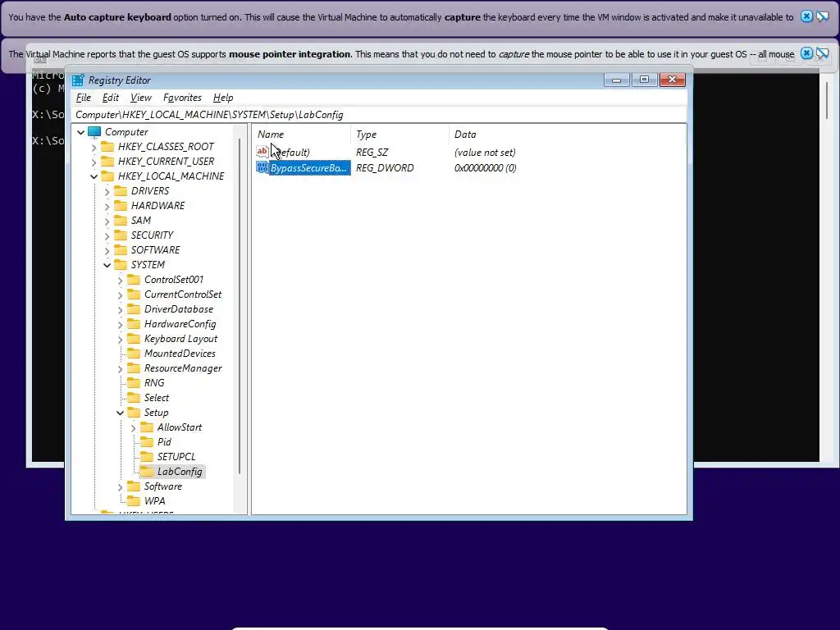Expand the HARDWARE key arrow

(107, 206)
